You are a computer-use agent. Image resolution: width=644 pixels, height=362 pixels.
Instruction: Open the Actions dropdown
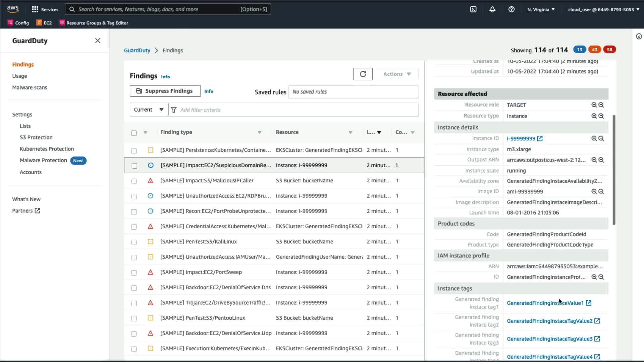(397, 74)
